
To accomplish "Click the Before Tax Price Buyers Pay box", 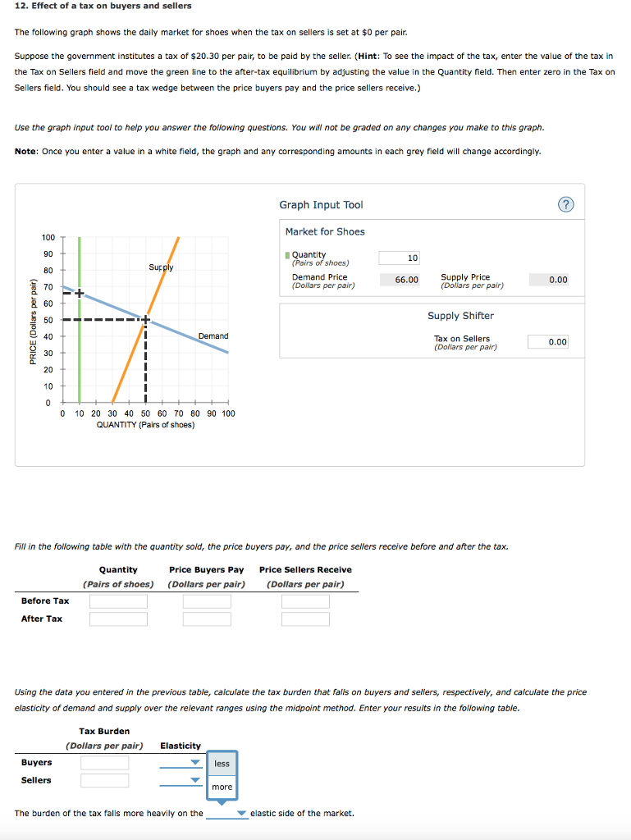I will [207, 600].
